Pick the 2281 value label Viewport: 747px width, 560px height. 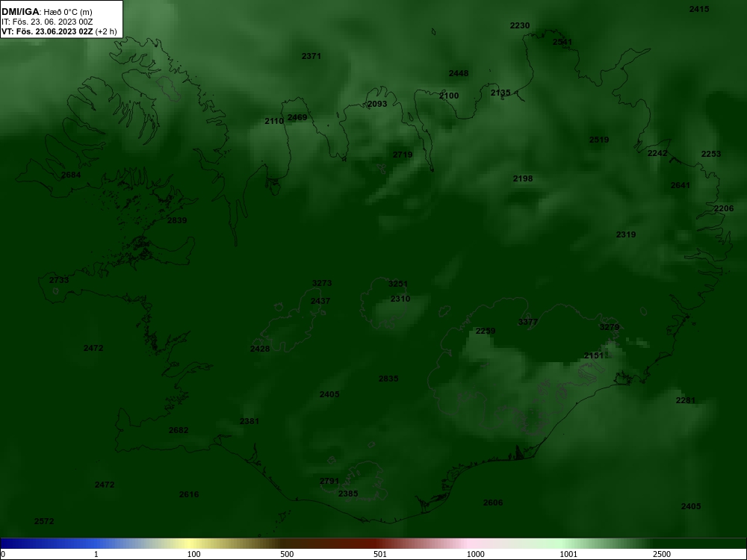click(686, 400)
